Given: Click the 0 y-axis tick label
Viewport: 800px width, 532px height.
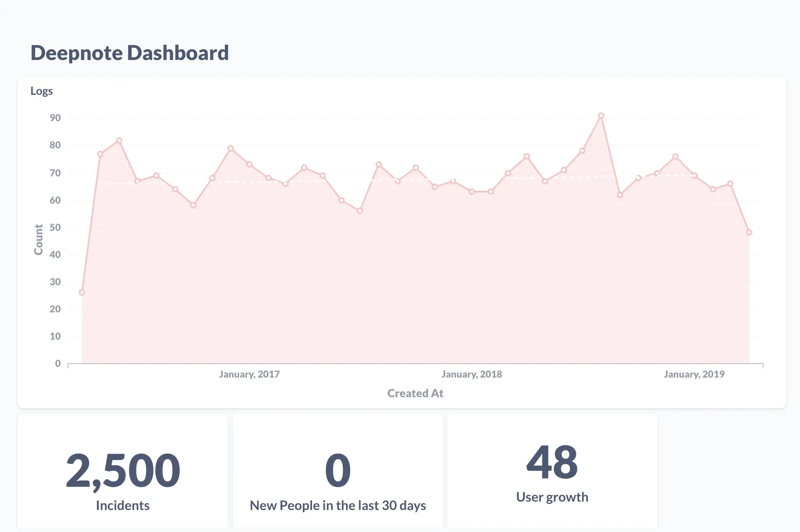Looking at the screenshot, I should pyautogui.click(x=58, y=364).
